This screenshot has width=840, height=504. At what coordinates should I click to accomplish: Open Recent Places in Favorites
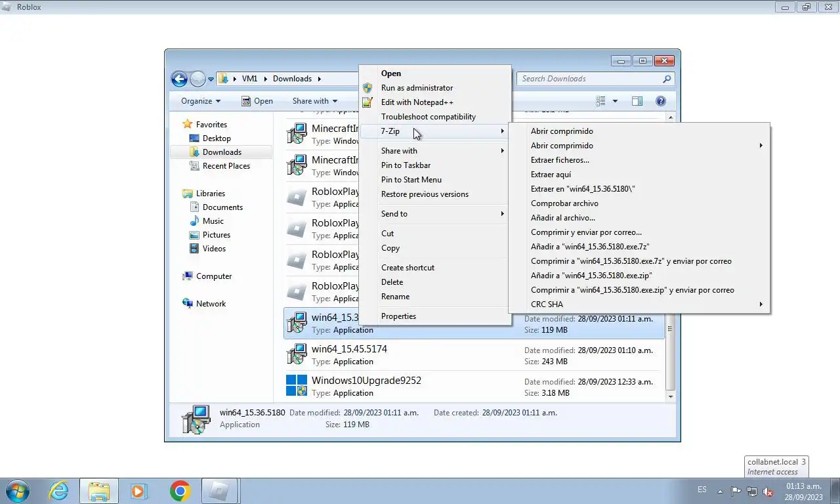click(220, 166)
